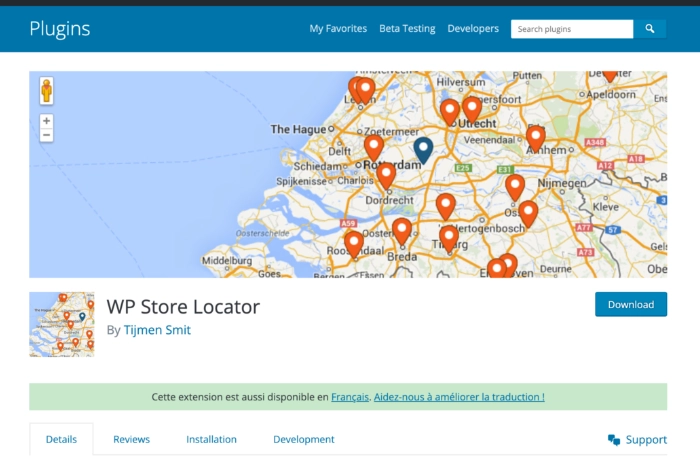Click the orange marker on Arnhem
700x467 pixels.
pos(536,138)
